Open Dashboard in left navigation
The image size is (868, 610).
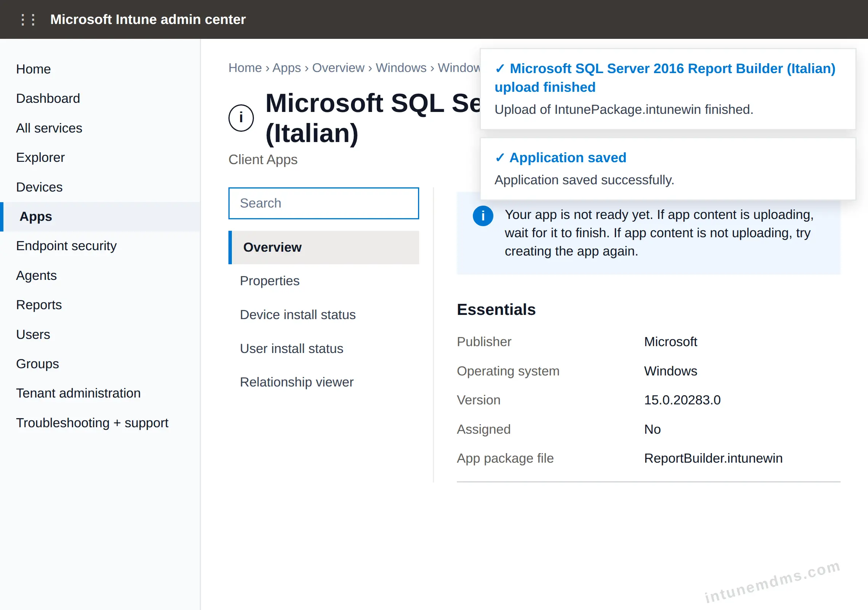click(48, 99)
